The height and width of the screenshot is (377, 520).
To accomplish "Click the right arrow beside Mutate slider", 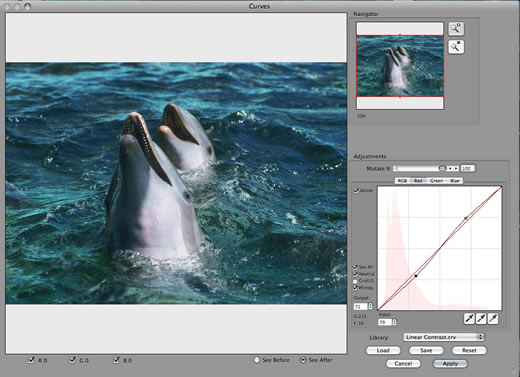I will point(456,168).
